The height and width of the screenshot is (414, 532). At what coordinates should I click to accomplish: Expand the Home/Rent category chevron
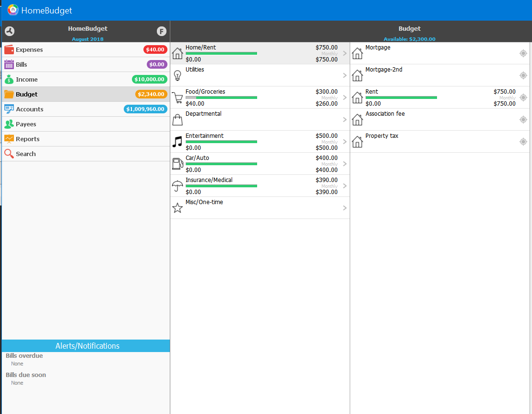(344, 53)
